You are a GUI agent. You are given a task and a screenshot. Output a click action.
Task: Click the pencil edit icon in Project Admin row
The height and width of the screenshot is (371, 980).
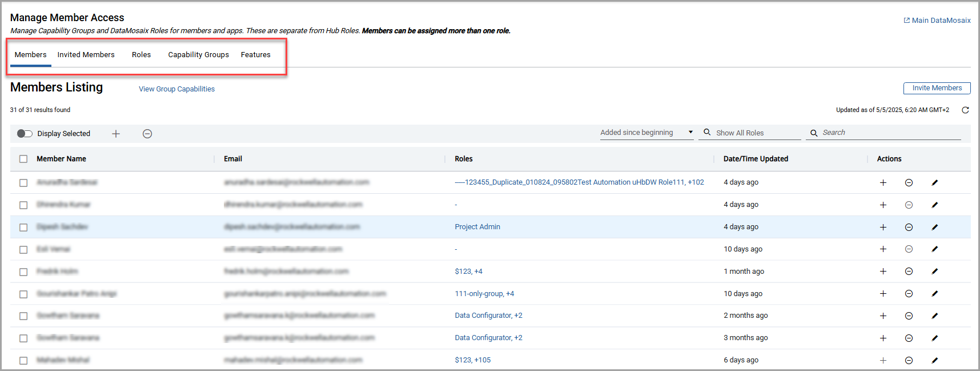[x=934, y=228]
